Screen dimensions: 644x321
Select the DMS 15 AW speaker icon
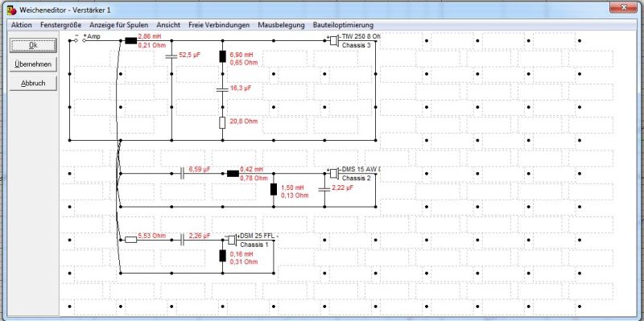[x=333, y=173]
